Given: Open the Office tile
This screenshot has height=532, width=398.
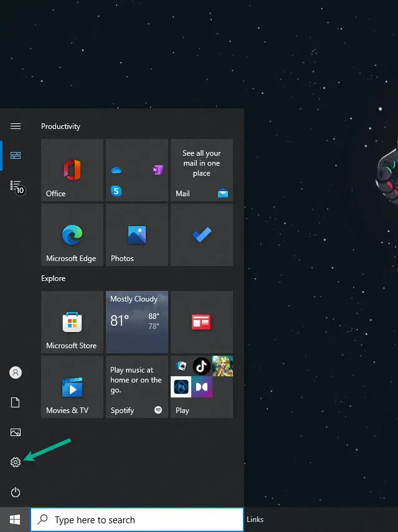Looking at the screenshot, I should (72, 170).
